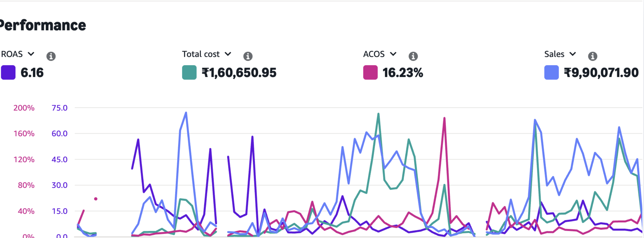The height and width of the screenshot is (238, 644).
Task: Click the purple ROAS color swatch
Action: coord(8,72)
